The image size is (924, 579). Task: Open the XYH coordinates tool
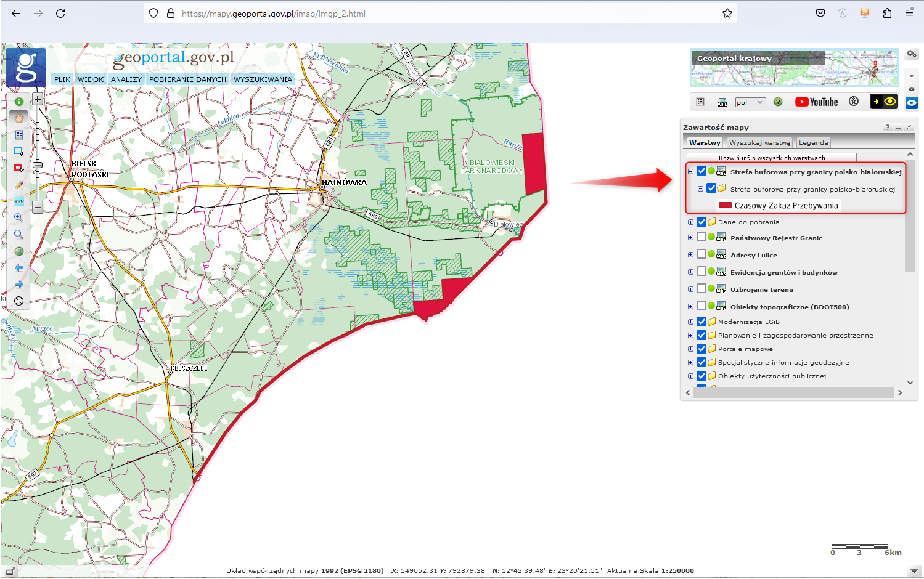pos(19,201)
